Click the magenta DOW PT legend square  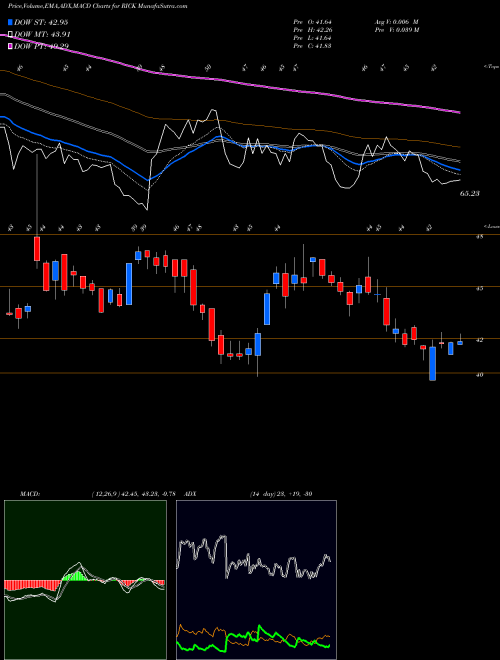[x=10, y=46]
